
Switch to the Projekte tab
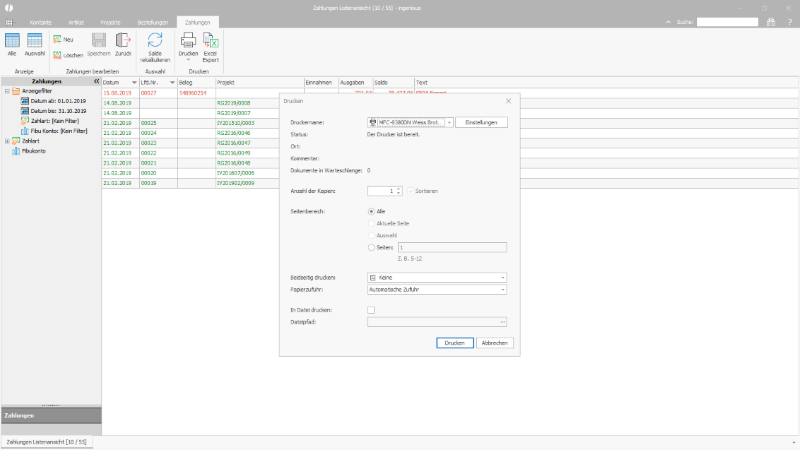pyautogui.click(x=110, y=22)
